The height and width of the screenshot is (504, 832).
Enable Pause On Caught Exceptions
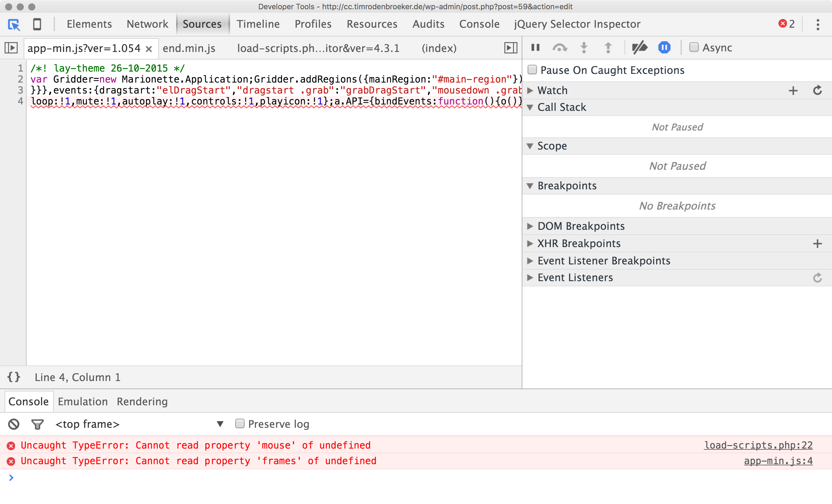pyautogui.click(x=532, y=70)
